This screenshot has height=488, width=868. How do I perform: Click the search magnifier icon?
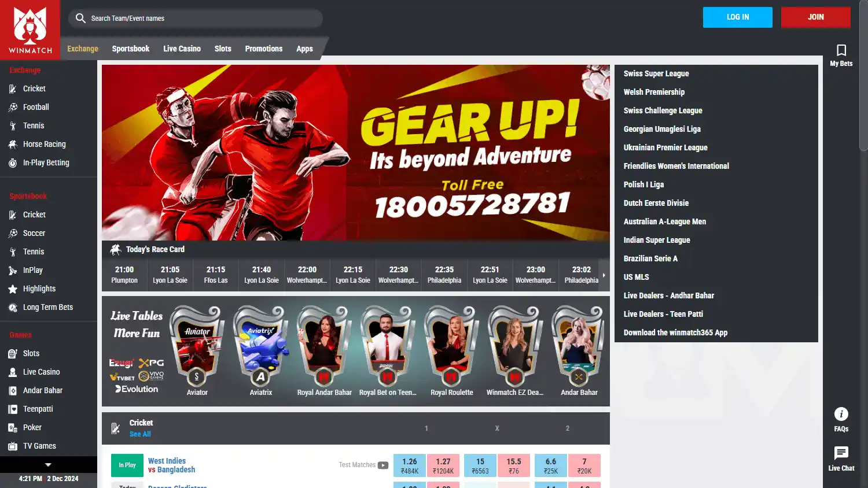pos(80,19)
